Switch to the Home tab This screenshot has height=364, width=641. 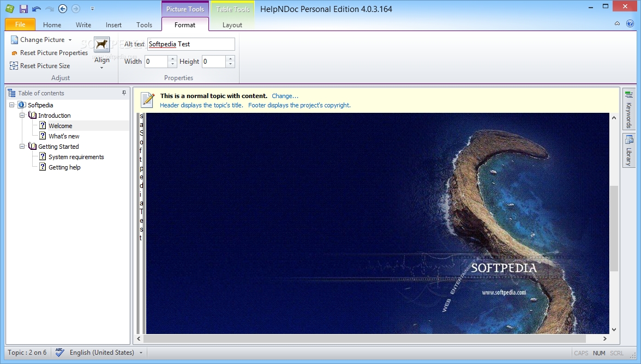pyautogui.click(x=52, y=25)
